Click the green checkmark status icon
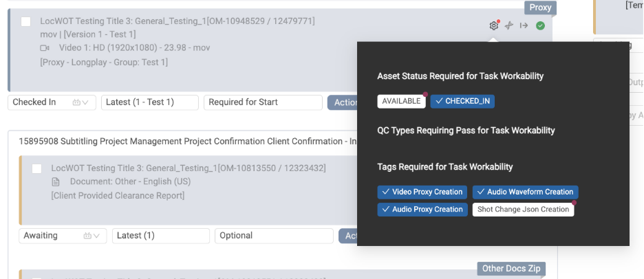The image size is (644, 279). pos(541,26)
